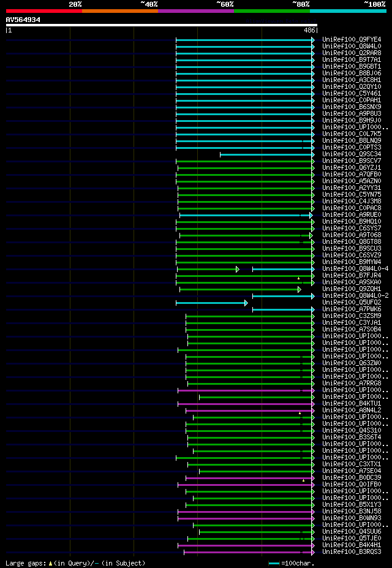
Task: Click the orange ~40% identity legend segment
Action: coord(120,11)
